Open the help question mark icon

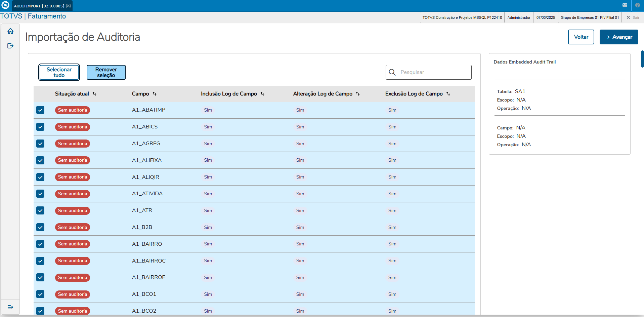638,5
